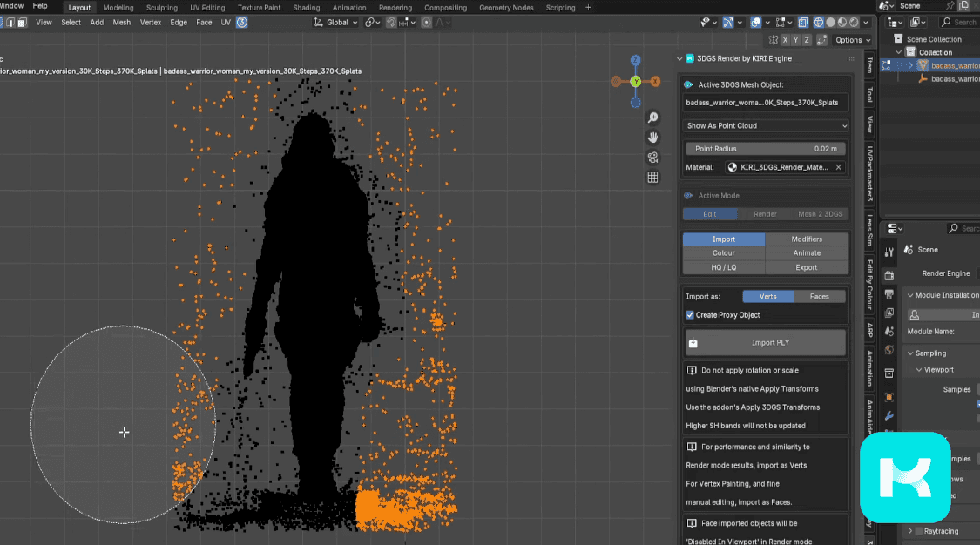Switch orthographic view with grid icon
980x545 pixels.
click(x=652, y=178)
